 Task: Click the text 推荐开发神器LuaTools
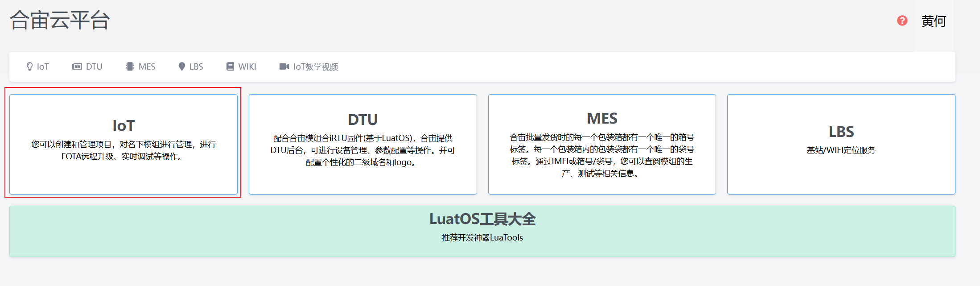click(482, 238)
